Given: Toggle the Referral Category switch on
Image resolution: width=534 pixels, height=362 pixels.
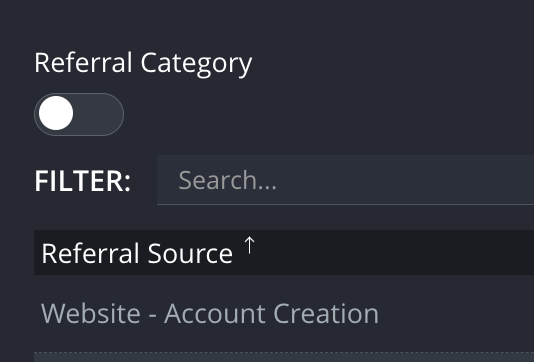Looking at the screenshot, I should coord(79,114).
